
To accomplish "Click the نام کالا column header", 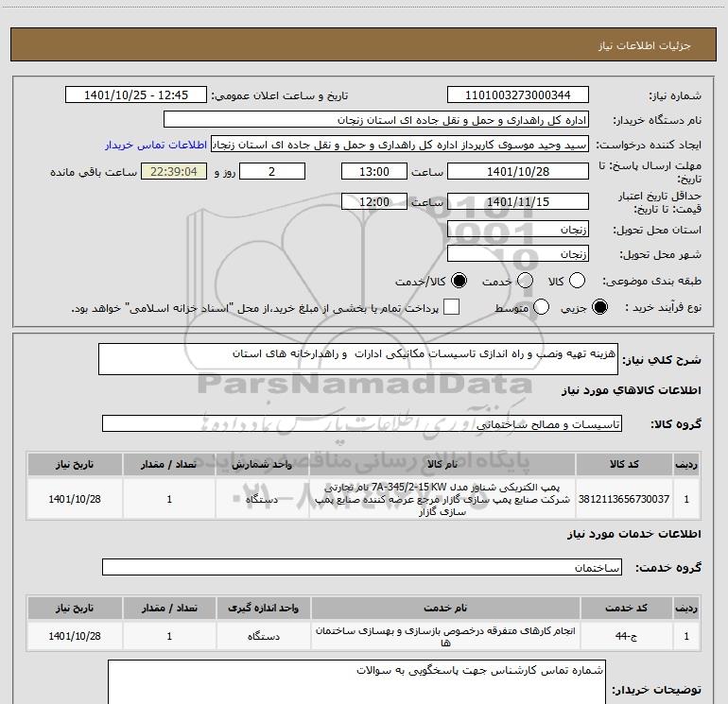I will pos(442,464).
